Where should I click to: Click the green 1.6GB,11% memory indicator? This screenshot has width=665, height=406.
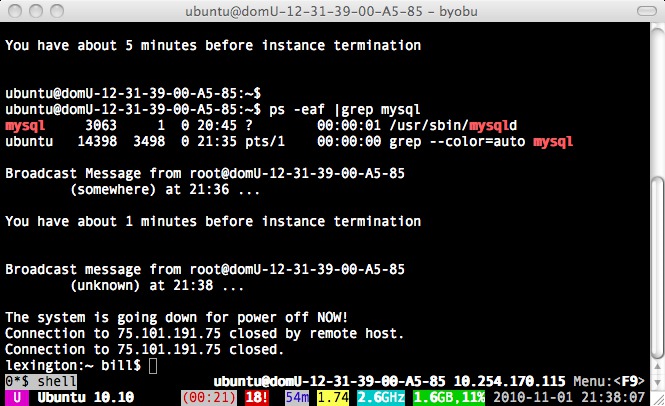coord(449,397)
